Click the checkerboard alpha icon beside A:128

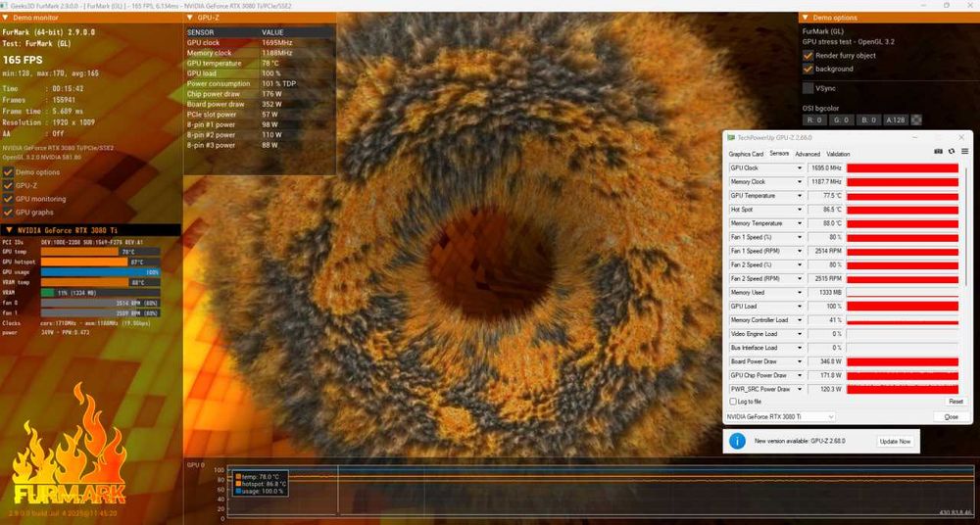[x=916, y=120]
